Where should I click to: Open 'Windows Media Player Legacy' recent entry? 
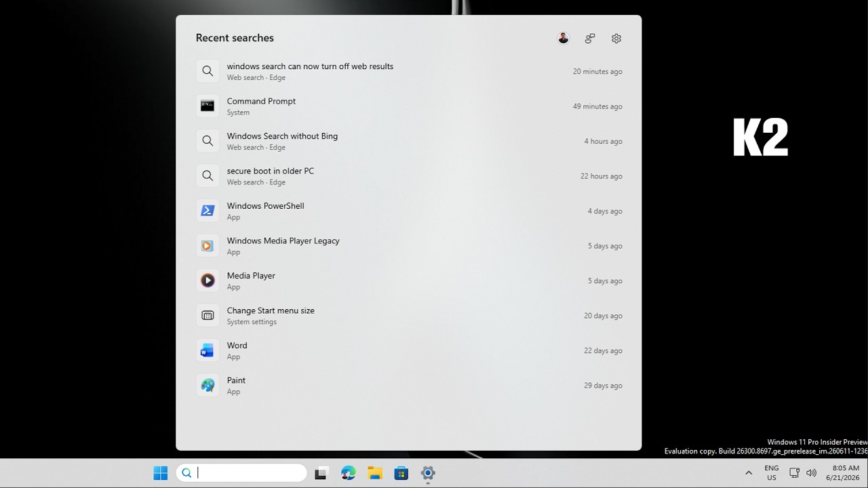[x=409, y=246]
